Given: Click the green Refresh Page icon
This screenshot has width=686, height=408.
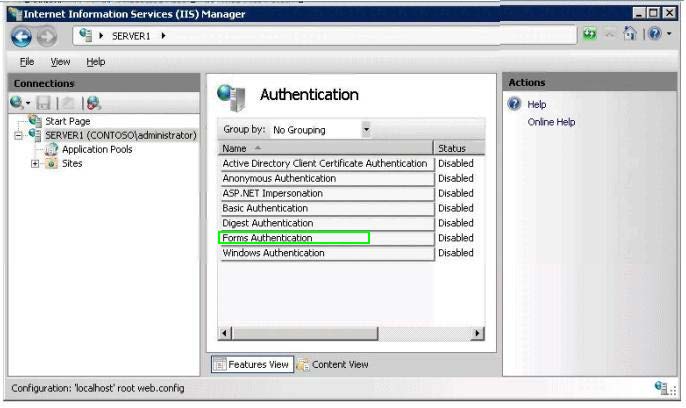Looking at the screenshot, I should [589, 34].
